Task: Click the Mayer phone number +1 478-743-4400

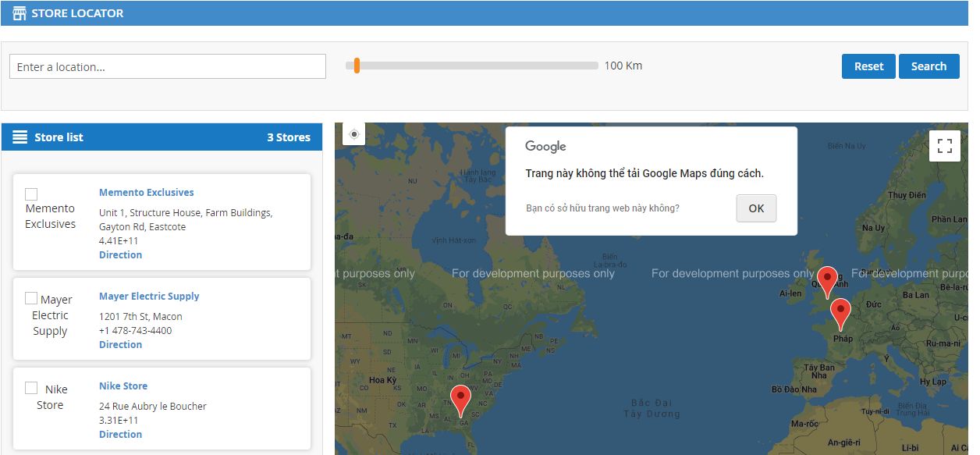Action: [136, 331]
